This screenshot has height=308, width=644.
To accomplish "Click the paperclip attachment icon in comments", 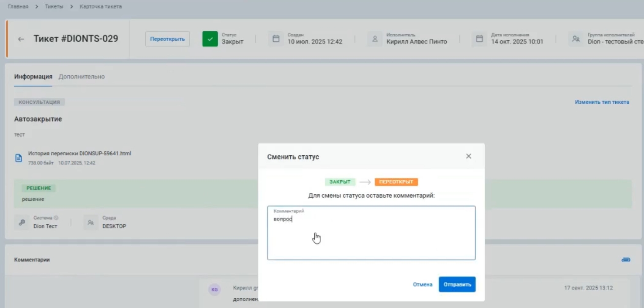I will coord(626,259).
